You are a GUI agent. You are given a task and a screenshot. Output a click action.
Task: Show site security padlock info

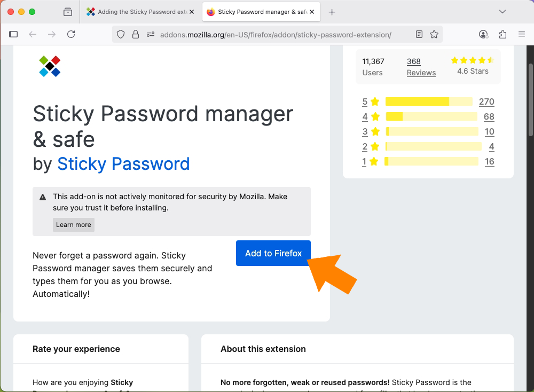136,34
